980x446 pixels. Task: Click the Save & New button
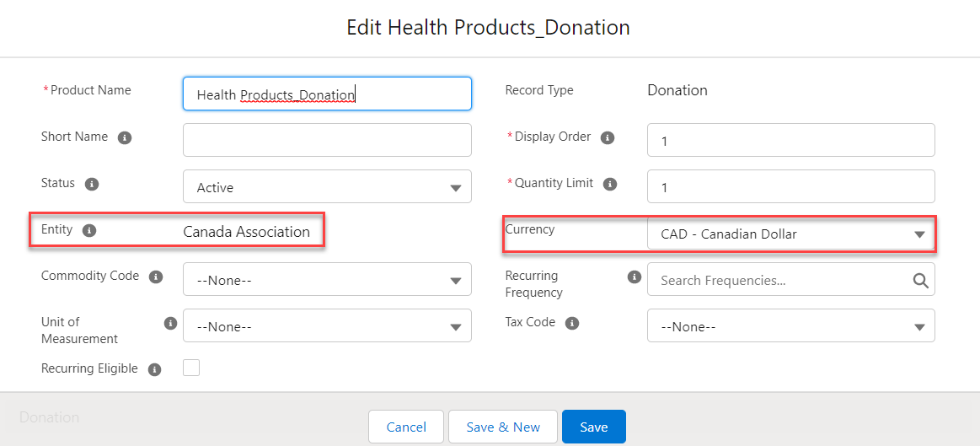[503, 427]
